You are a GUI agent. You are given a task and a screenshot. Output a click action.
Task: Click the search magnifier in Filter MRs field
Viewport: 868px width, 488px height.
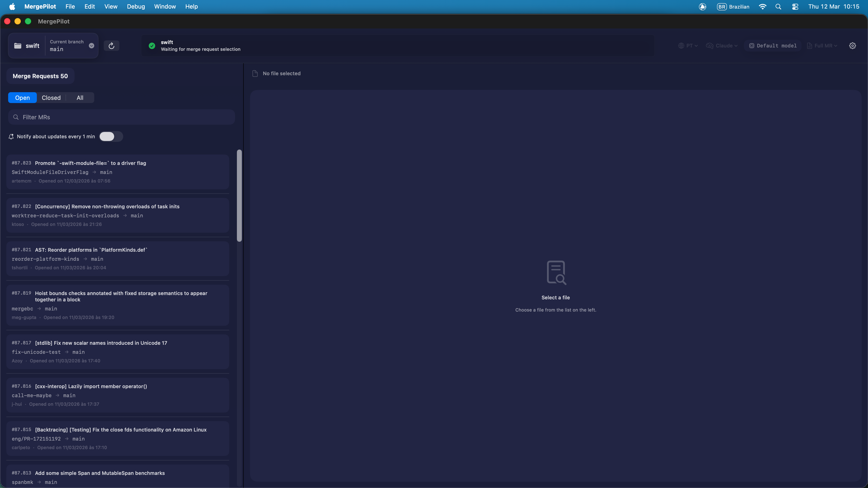click(16, 117)
